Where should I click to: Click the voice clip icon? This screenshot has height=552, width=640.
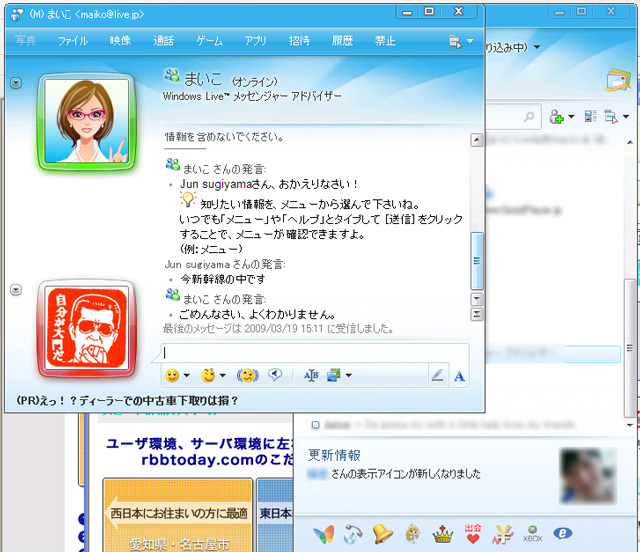275,375
